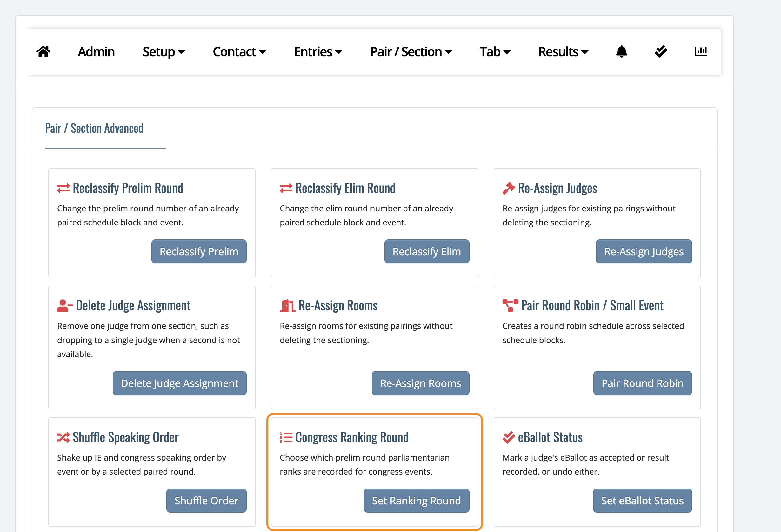Click the Reclassify Elim Round heading
The height and width of the screenshot is (532, 781).
coord(345,188)
